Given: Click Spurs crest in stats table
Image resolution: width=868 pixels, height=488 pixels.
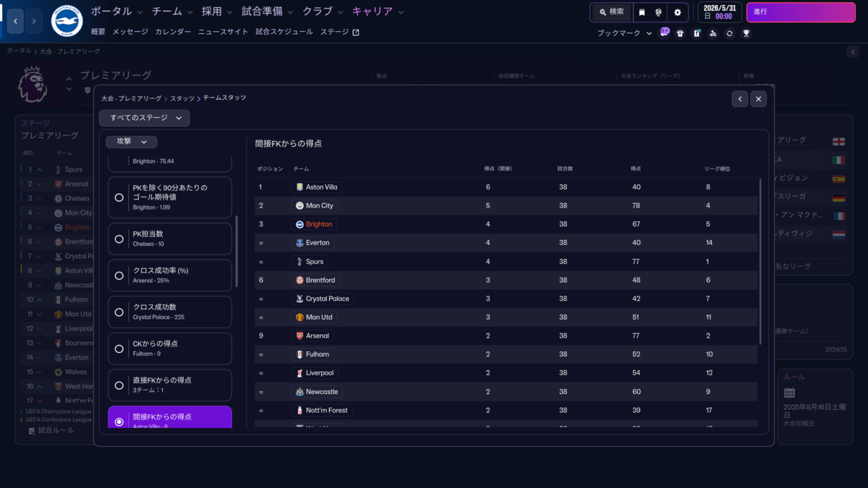Looking at the screenshot, I should click(x=299, y=261).
